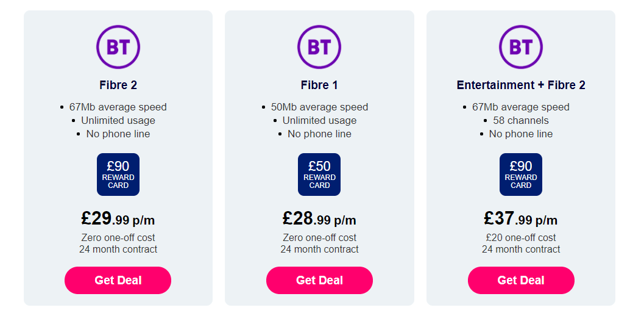Click the BT logo on Entertainment + Fibre 2 card

(x=521, y=47)
